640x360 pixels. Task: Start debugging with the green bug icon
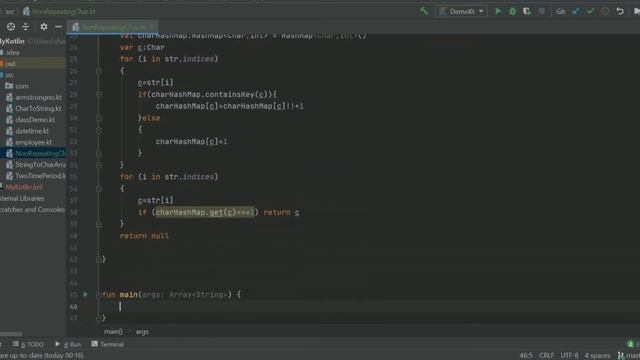(512, 11)
